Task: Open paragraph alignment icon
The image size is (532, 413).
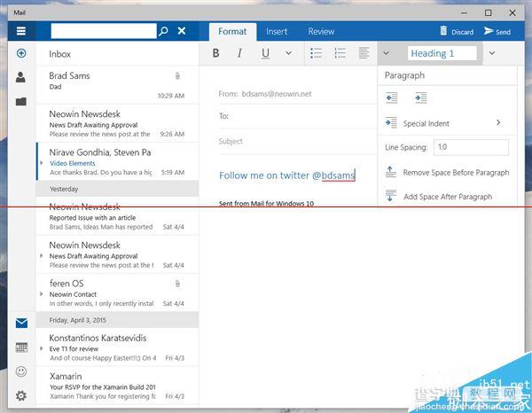Action: click(364, 53)
